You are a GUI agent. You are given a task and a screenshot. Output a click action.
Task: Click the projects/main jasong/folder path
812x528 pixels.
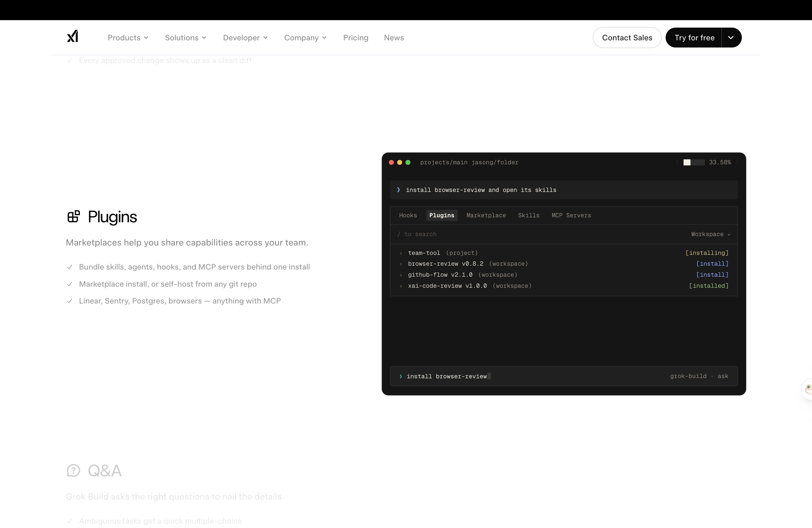(x=469, y=162)
